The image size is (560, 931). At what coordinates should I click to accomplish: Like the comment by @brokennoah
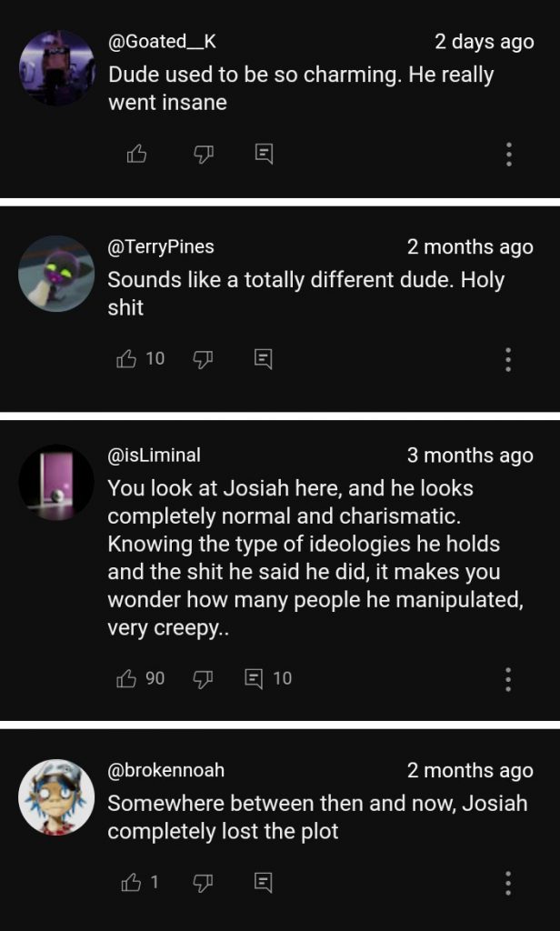point(131,882)
